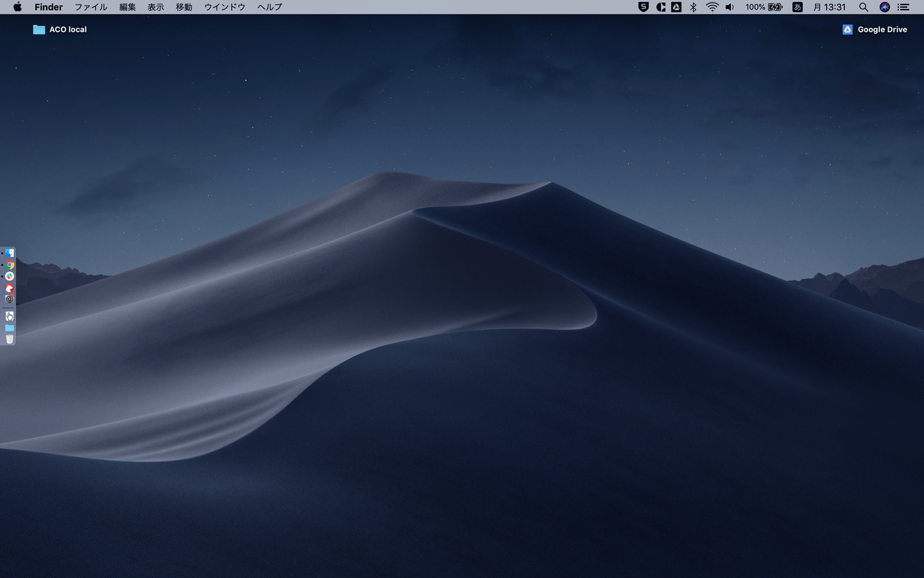Open the Japanese input source menu

[x=798, y=7]
